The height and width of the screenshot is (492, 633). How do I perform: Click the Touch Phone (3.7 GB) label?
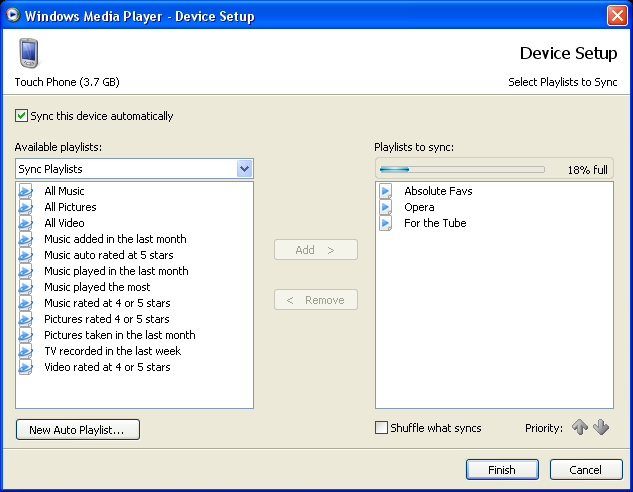click(67, 82)
